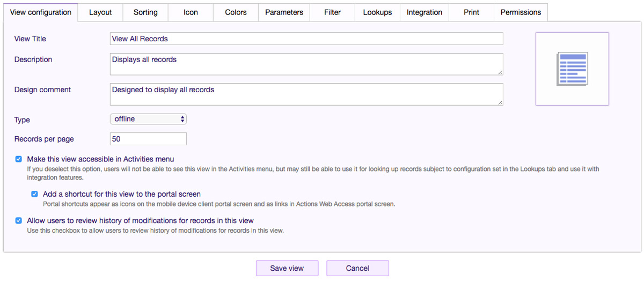Switch to the Layout tab
Image resolution: width=644 pixels, height=282 pixels.
point(100,12)
